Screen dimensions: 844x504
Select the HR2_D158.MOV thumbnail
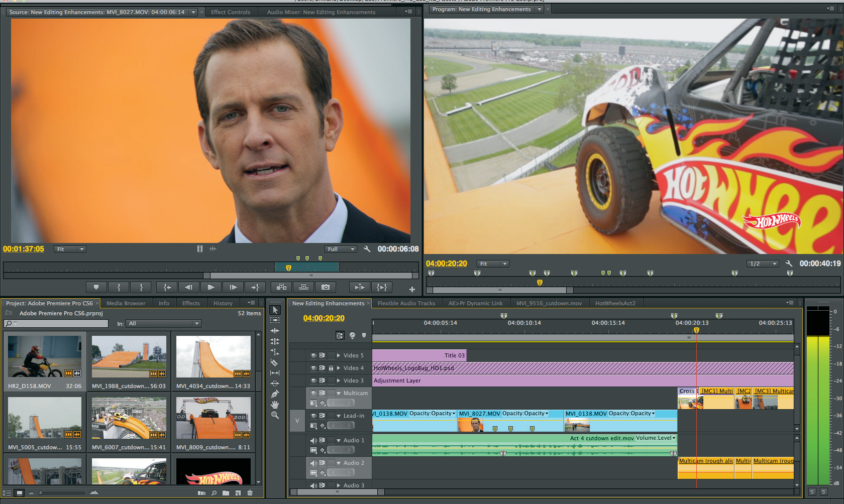coord(44,356)
